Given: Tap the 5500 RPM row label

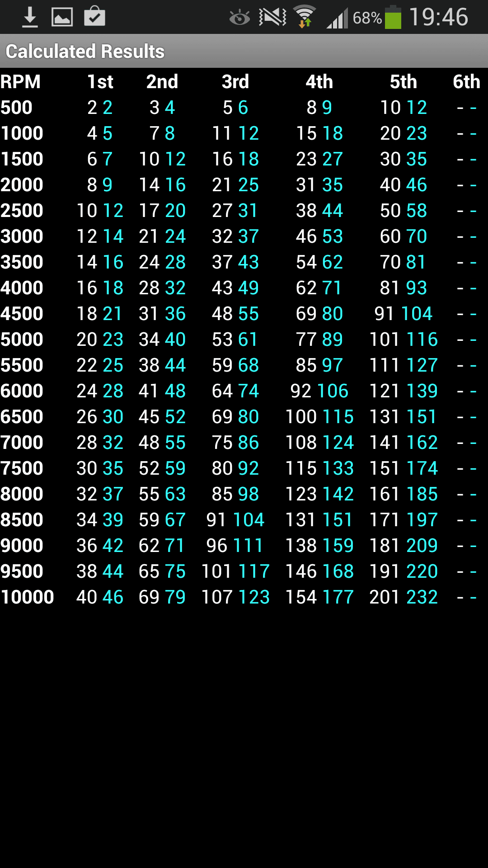Looking at the screenshot, I should 22,365.
